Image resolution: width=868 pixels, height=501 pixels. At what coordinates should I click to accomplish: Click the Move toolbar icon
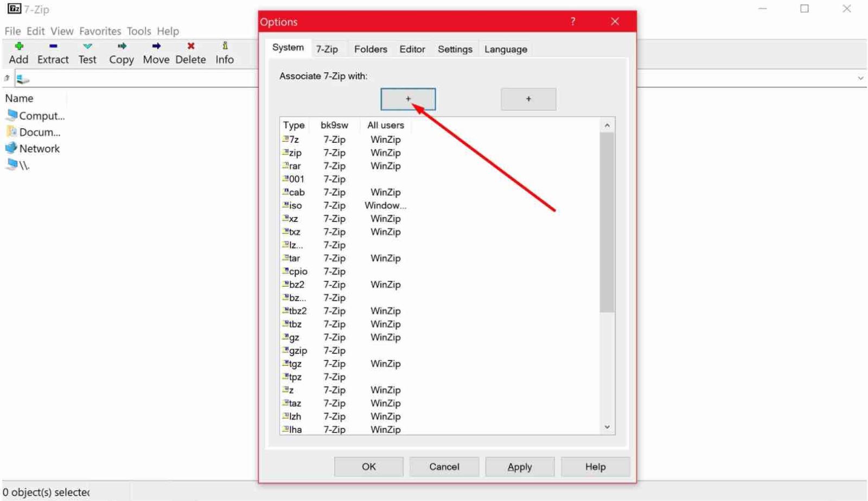click(x=156, y=46)
